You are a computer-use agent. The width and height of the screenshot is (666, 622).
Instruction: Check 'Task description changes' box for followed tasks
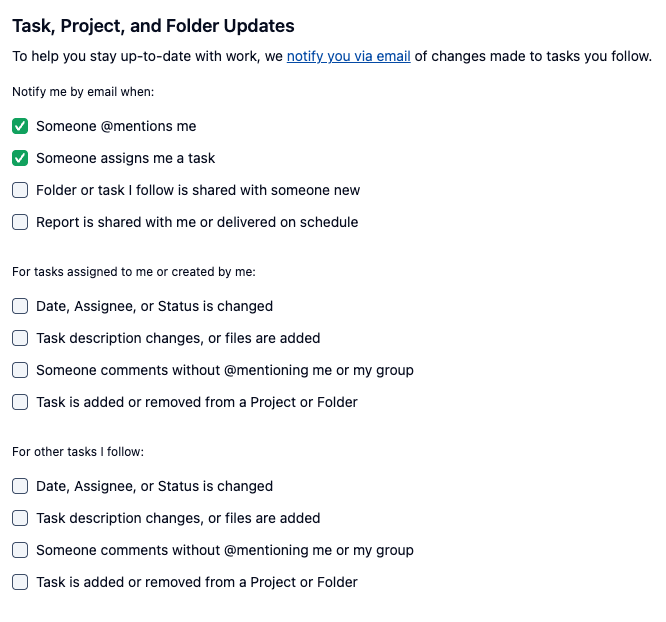(x=20, y=518)
